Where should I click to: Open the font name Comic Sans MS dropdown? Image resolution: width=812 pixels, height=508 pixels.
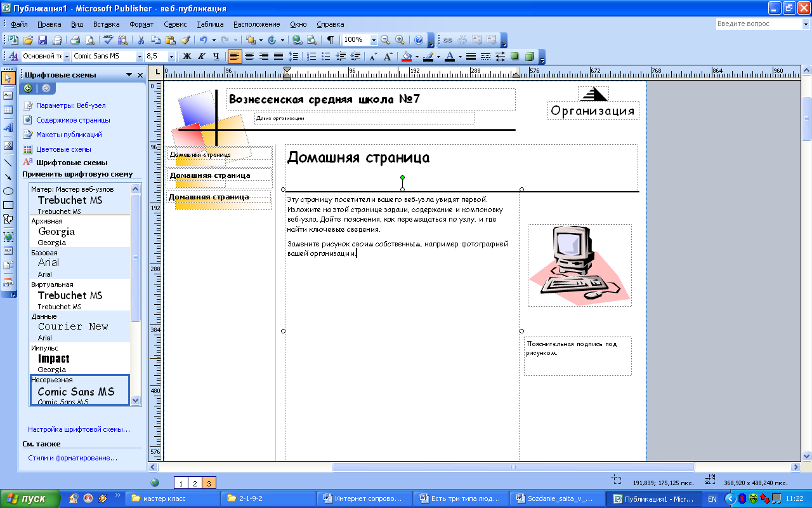pos(138,57)
